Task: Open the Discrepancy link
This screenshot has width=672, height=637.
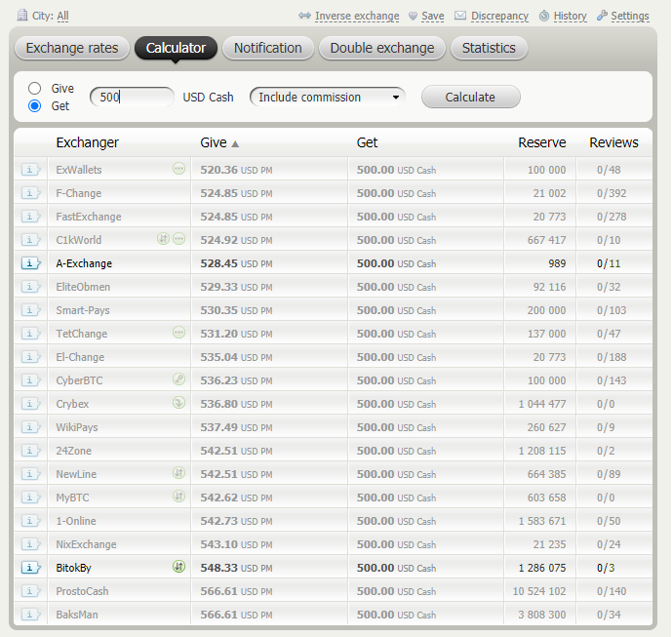Action: 499,16
